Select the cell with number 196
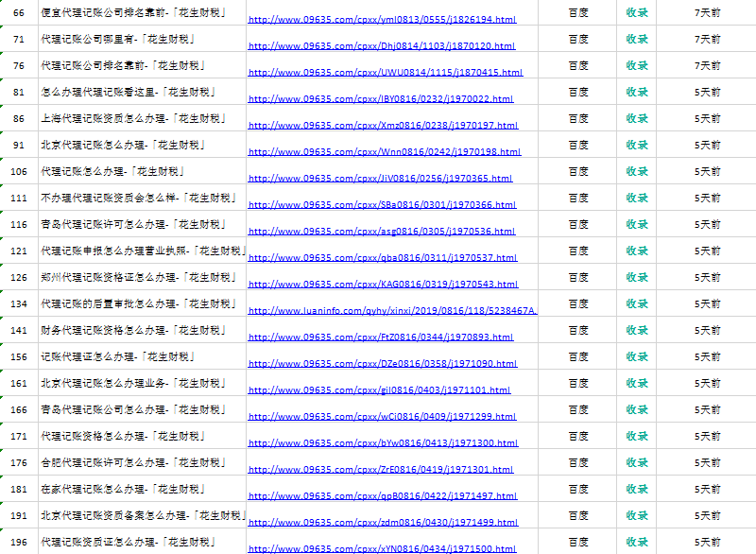The image size is (756, 554). (x=19, y=542)
